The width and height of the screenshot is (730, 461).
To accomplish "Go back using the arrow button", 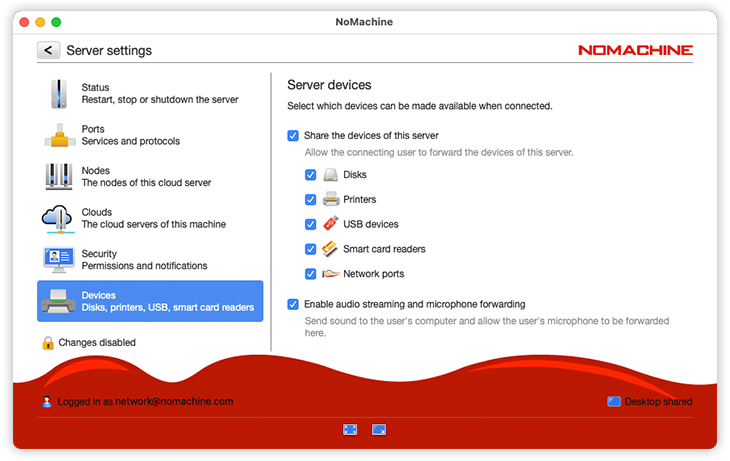I will coord(48,50).
